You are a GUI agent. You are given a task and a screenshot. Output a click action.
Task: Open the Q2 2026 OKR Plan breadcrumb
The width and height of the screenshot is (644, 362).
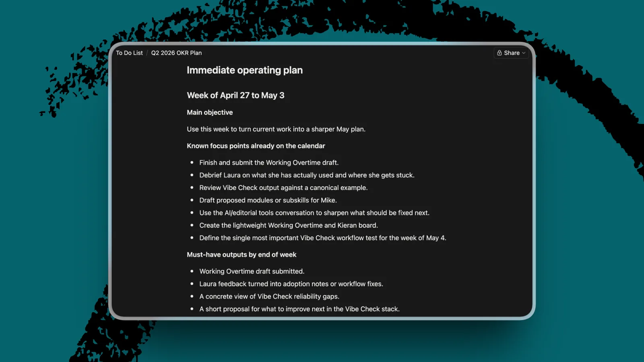[x=176, y=53]
